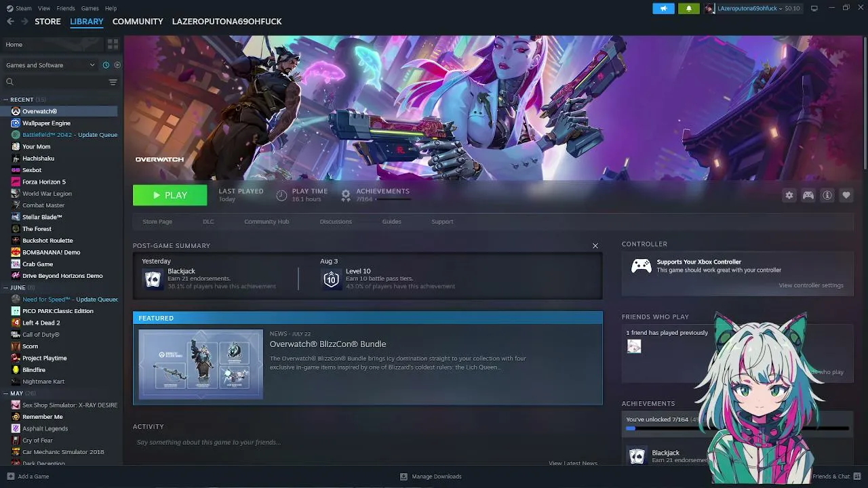
Task: Collapse the JUNE section
Action: point(5,287)
